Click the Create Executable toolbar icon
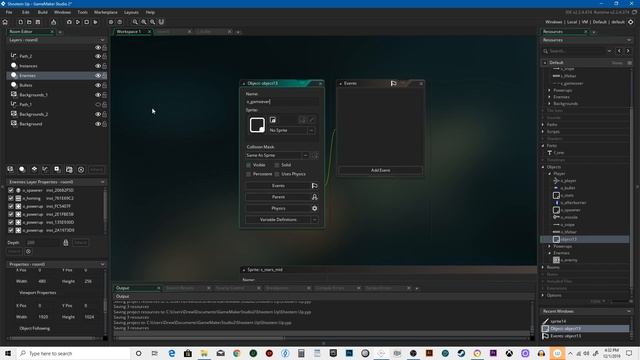 [x=53, y=22]
